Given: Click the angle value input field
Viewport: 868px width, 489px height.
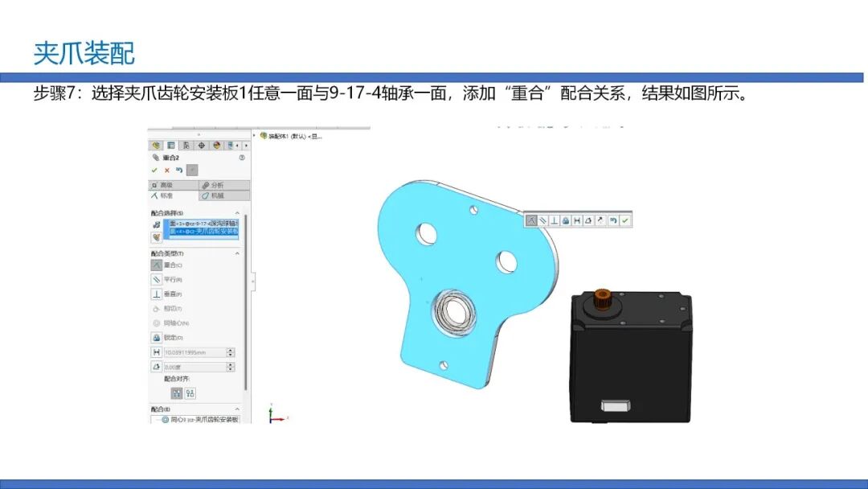Looking at the screenshot, I should click(194, 367).
